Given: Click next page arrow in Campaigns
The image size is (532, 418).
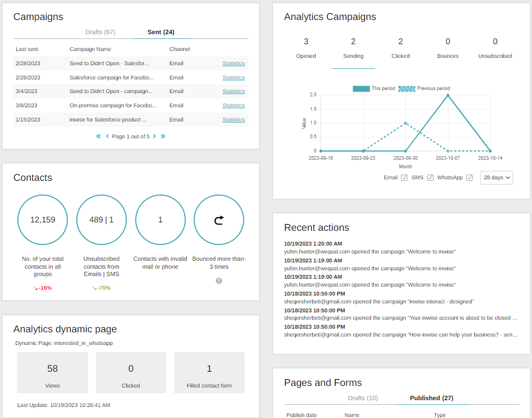Looking at the screenshot, I should (154, 136).
